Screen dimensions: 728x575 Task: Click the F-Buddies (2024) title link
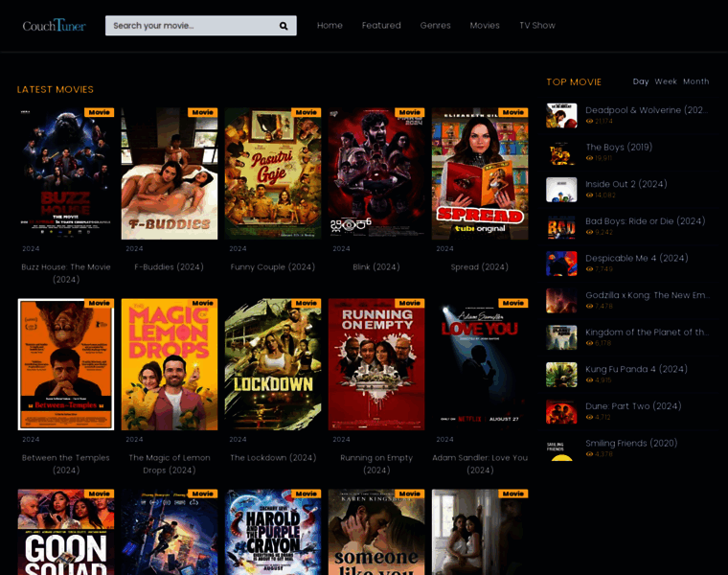click(169, 267)
